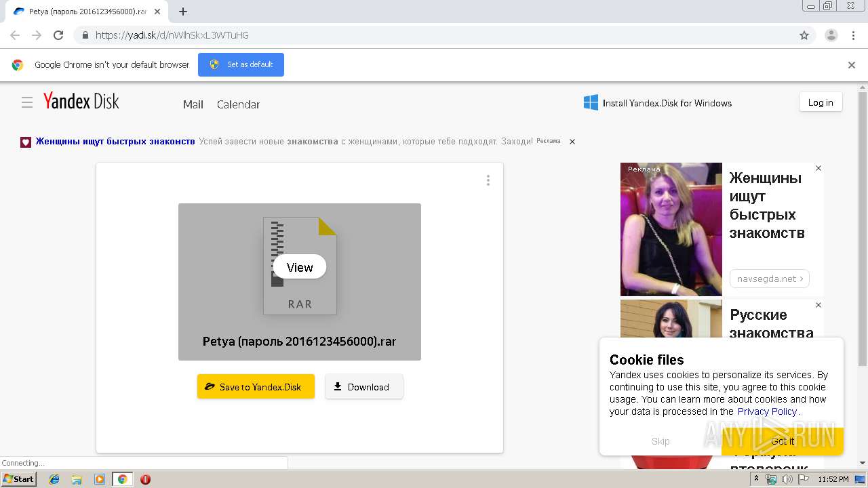Open the Windows Start menu
The image size is (868, 488).
pos(19,479)
